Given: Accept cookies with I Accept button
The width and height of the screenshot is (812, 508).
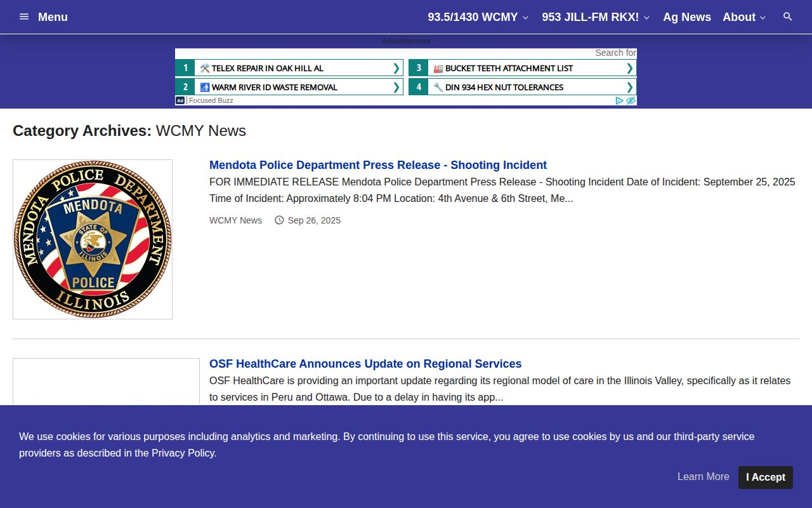Looking at the screenshot, I should pyautogui.click(x=766, y=478).
